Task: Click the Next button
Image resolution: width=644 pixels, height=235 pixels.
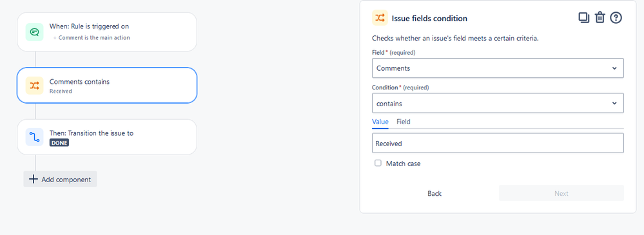Action: [x=561, y=193]
